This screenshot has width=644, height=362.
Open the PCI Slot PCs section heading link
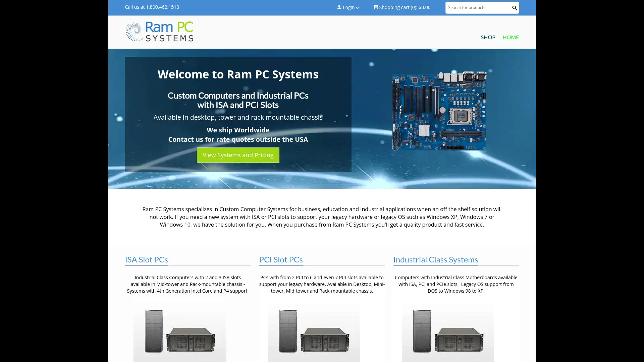(x=281, y=259)
